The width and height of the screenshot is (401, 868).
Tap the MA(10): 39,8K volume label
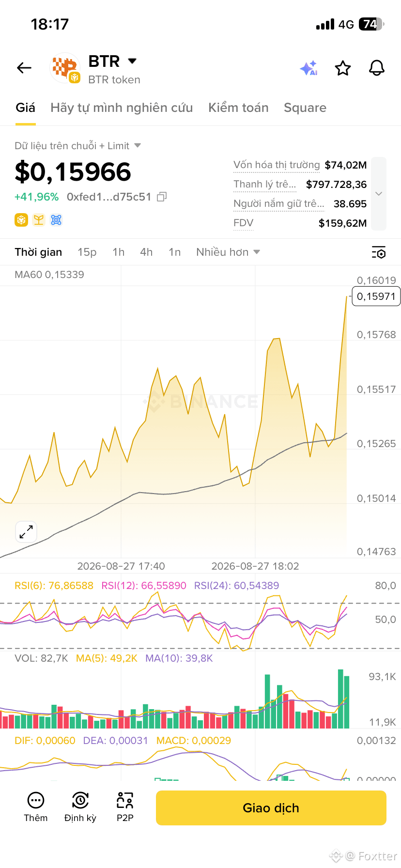179,658
